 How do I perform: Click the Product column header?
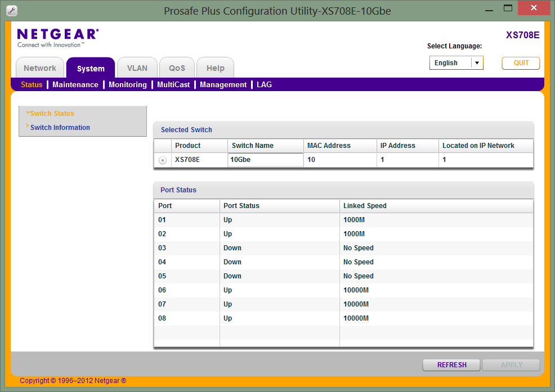click(x=199, y=146)
